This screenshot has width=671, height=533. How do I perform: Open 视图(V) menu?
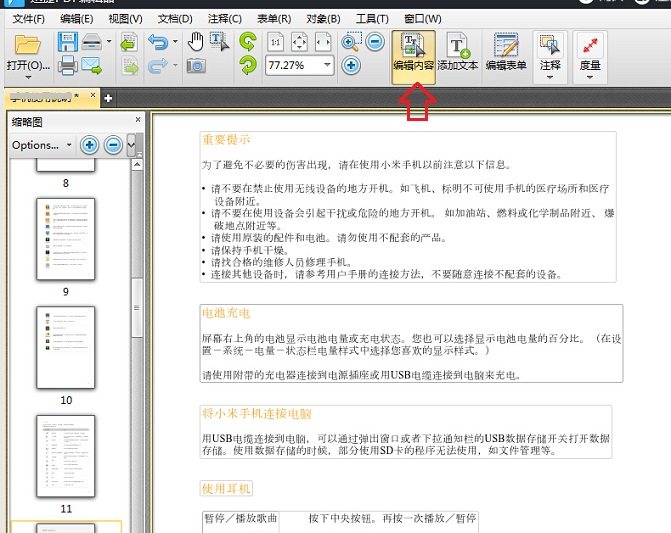[x=125, y=19]
